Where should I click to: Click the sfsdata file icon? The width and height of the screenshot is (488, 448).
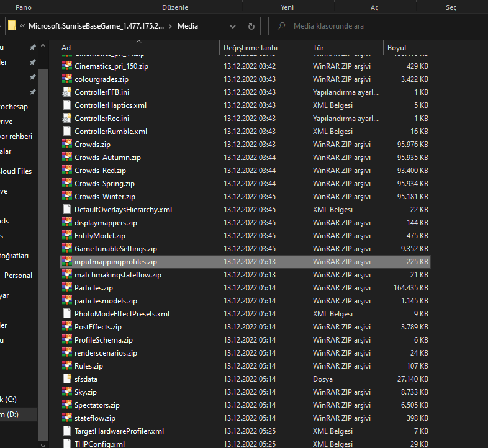pyautogui.click(x=67, y=379)
